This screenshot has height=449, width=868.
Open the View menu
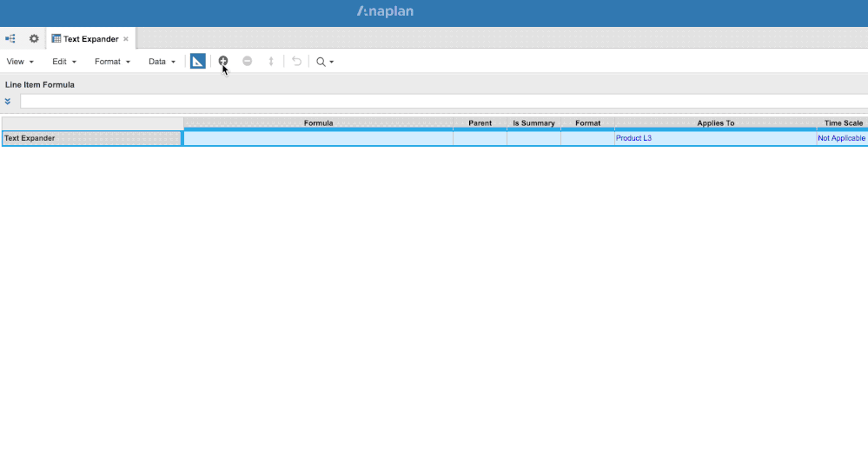(20, 62)
